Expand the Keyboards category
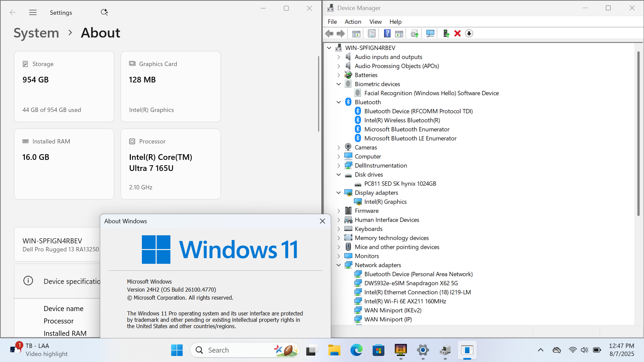Viewport: 644px width, 362px height. click(339, 229)
